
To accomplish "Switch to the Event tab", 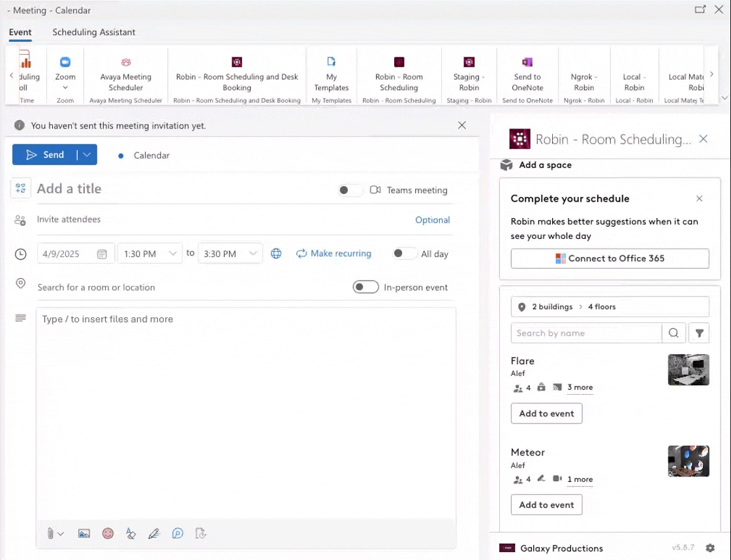I will (20, 32).
